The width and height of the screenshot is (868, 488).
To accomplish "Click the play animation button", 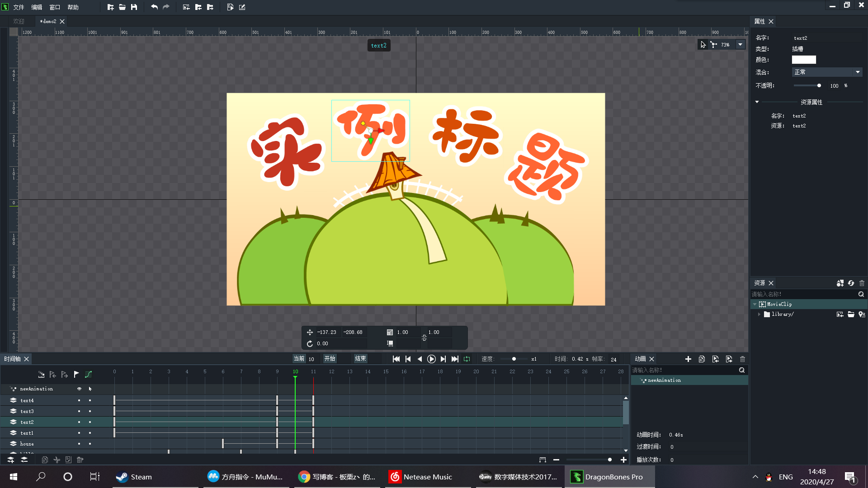I will coord(431,359).
